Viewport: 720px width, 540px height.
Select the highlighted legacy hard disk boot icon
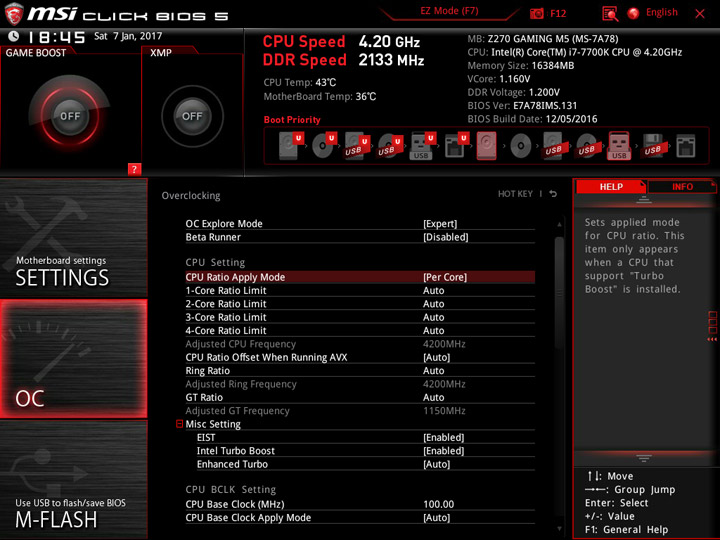(486, 146)
